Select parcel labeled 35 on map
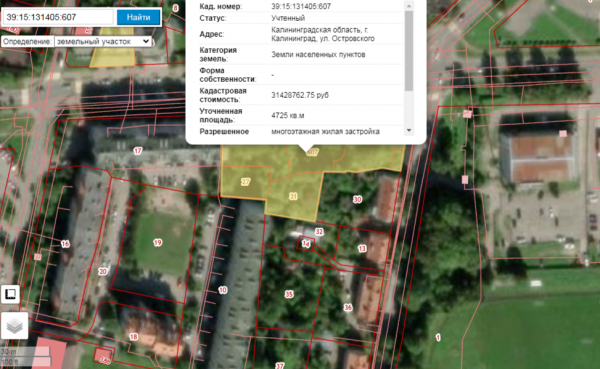 pos(289,294)
